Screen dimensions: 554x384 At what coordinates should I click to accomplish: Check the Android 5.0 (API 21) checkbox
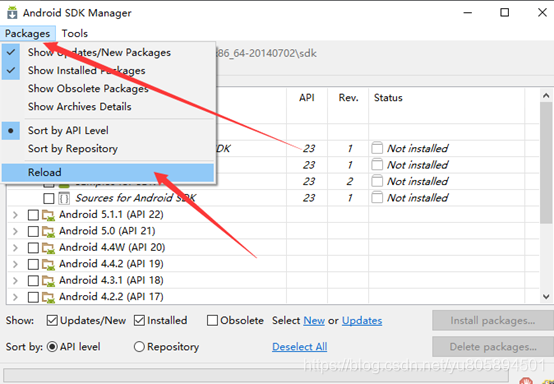[x=33, y=231]
